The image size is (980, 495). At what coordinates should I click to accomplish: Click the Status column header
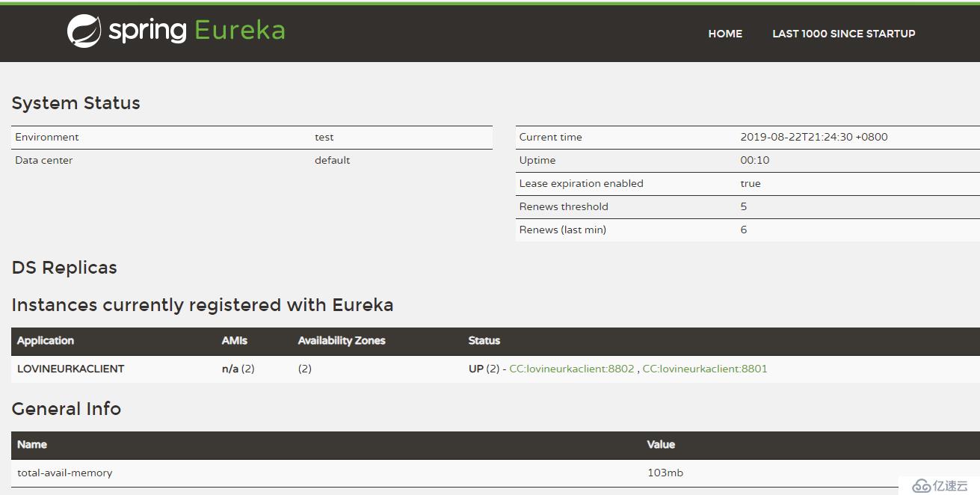pyautogui.click(x=484, y=340)
